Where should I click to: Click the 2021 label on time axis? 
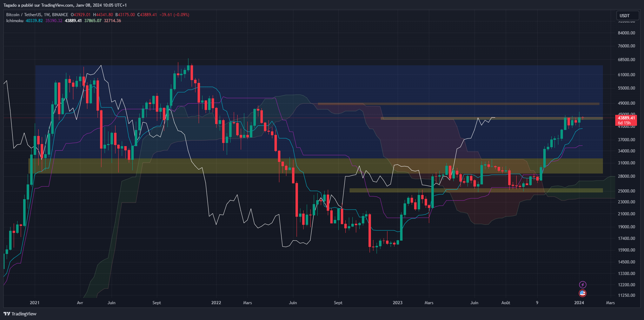point(34,302)
